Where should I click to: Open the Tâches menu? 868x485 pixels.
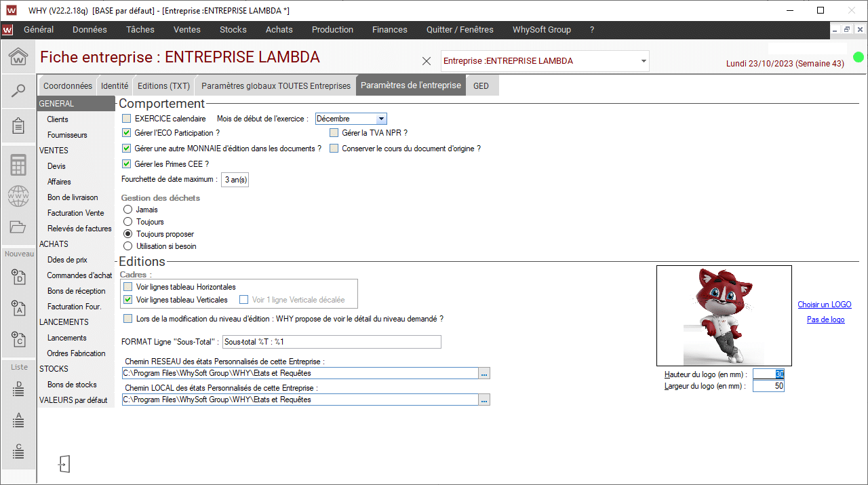140,30
